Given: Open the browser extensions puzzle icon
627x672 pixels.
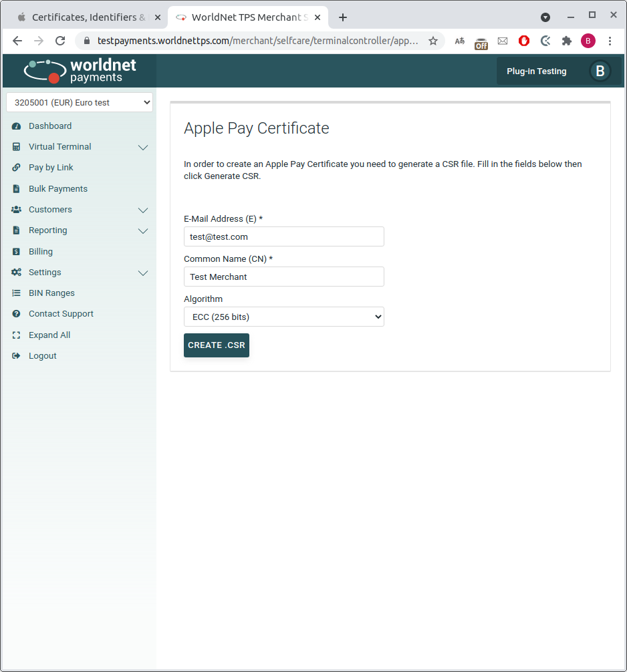Looking at the screenshot, I should (567, 41).
